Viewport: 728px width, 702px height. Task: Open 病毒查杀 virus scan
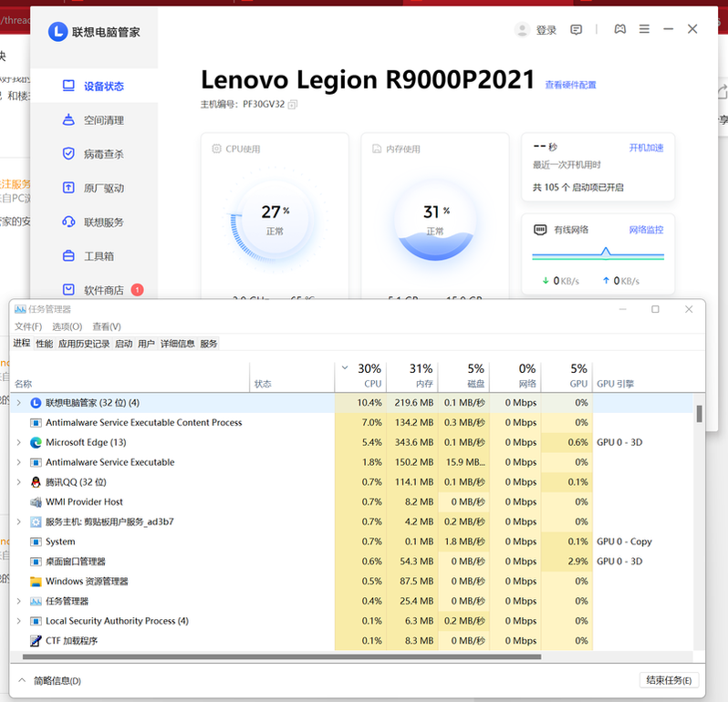click(68, 154)
